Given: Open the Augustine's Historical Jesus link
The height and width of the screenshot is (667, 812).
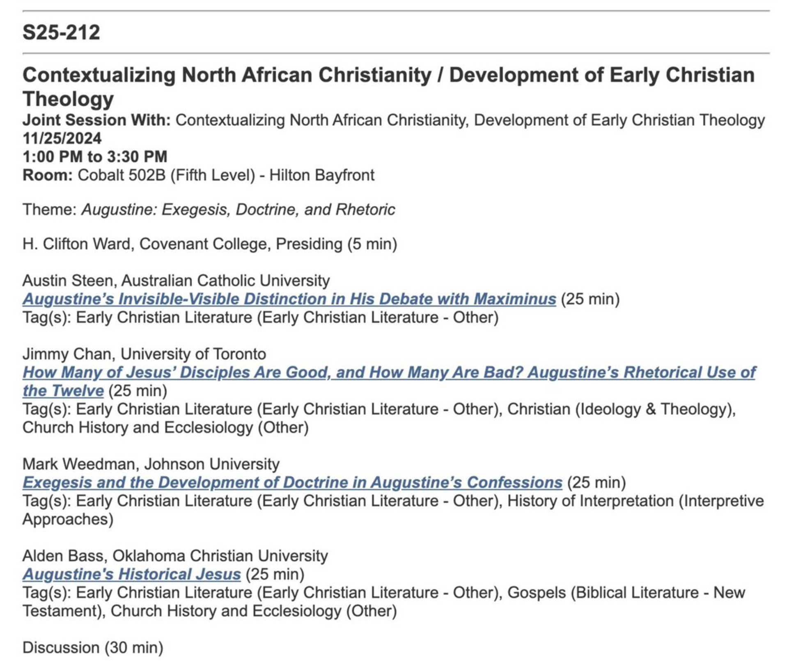Looking at the screenshot, I should (x=131, y=574).
